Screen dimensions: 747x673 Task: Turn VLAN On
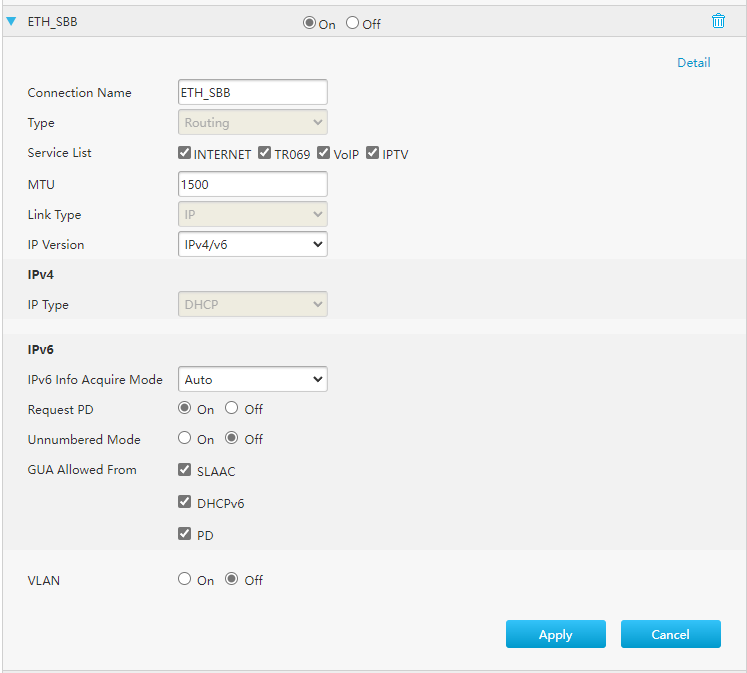tap(184, 579)
